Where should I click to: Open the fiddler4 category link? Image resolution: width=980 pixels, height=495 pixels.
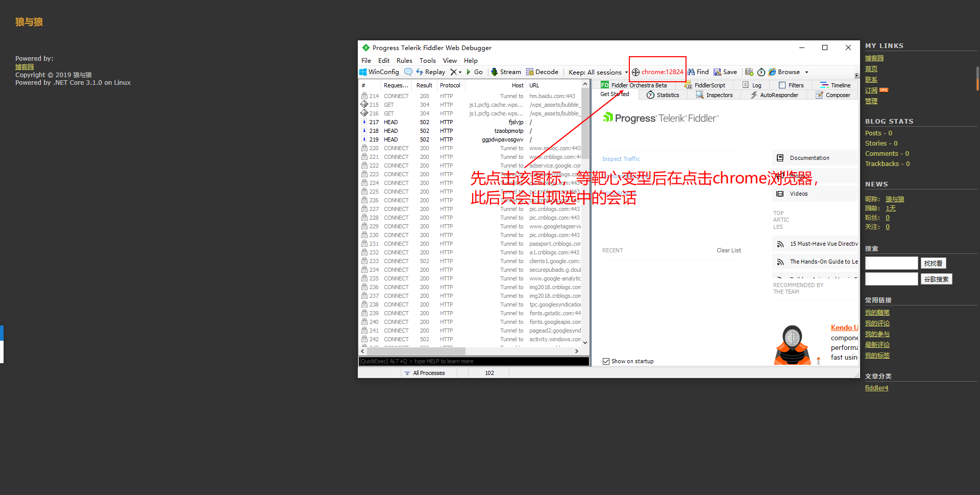876,388
